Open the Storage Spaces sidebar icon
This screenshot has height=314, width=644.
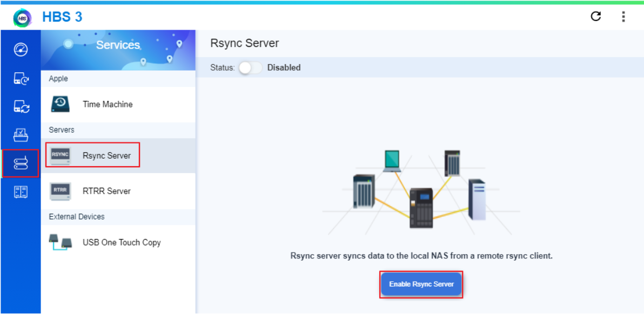(x=20, y=191)
